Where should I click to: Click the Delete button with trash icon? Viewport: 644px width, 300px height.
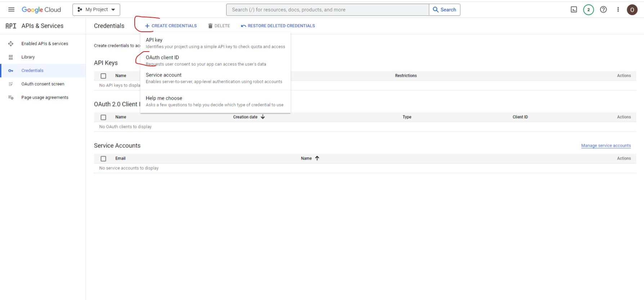[x=219, y=26]
